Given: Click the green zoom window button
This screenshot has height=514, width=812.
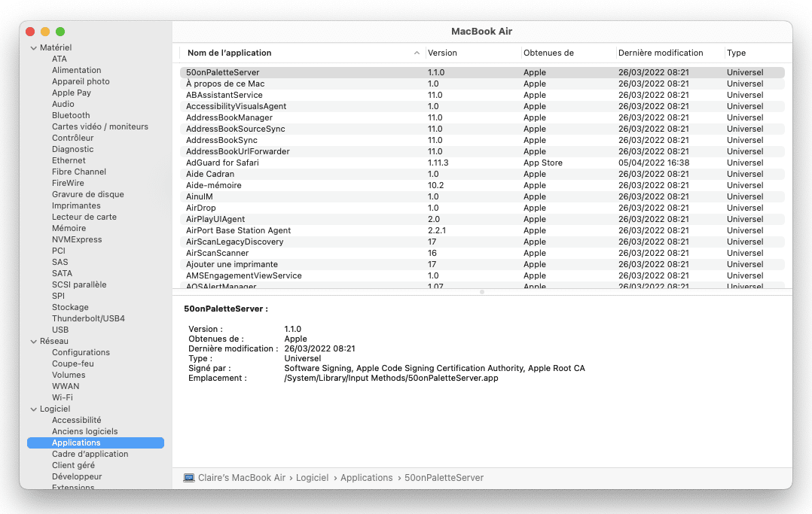Looking at the screenshot, I should (x=60, y=32).
